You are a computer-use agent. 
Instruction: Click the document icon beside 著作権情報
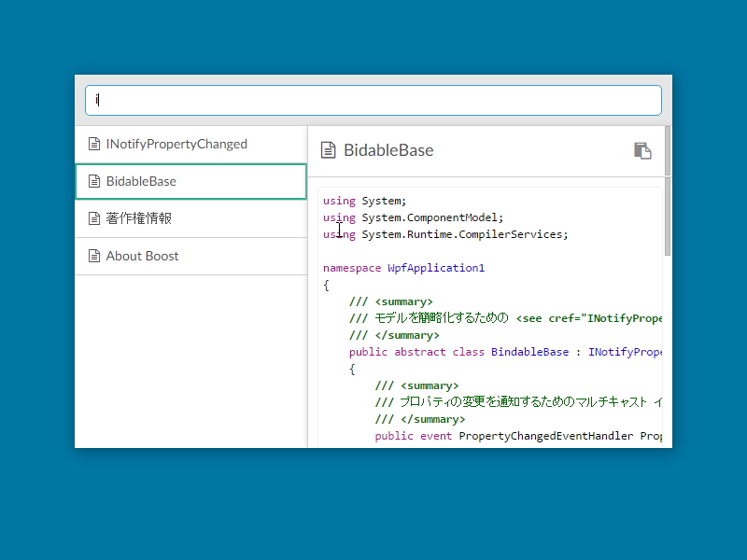(94, 218)
